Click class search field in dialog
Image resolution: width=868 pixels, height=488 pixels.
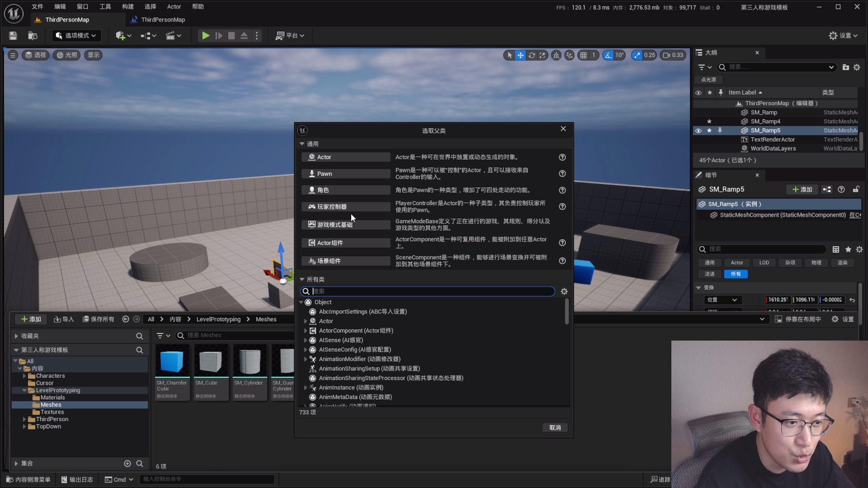[427, 292]
